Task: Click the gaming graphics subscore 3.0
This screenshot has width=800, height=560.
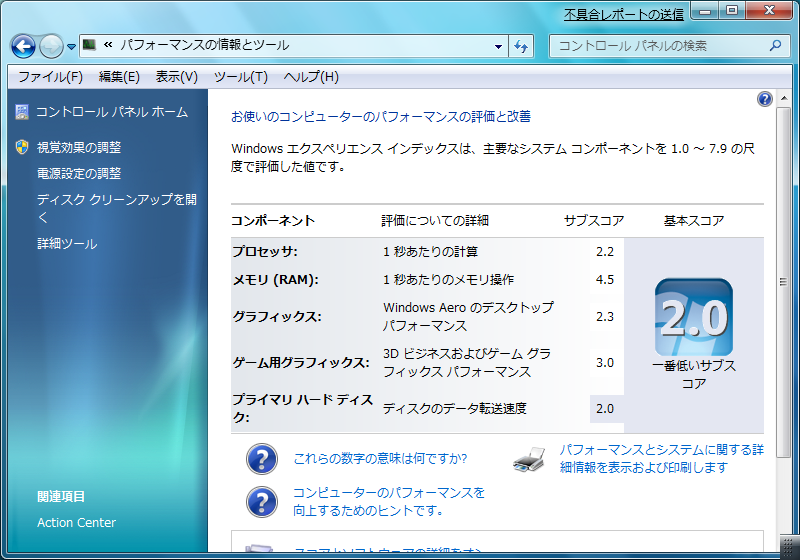Action: coord(605,363)
